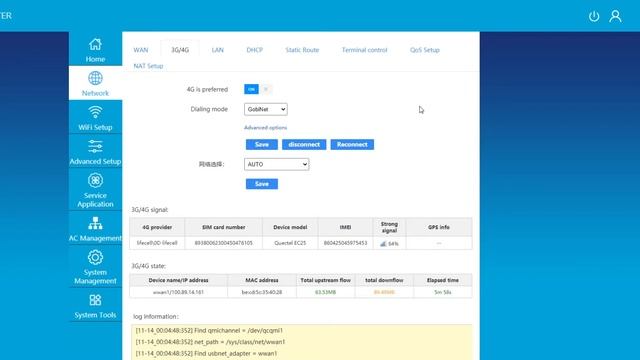
Task: Open System Tools grid icon
Action: click(x=95, y=300)
